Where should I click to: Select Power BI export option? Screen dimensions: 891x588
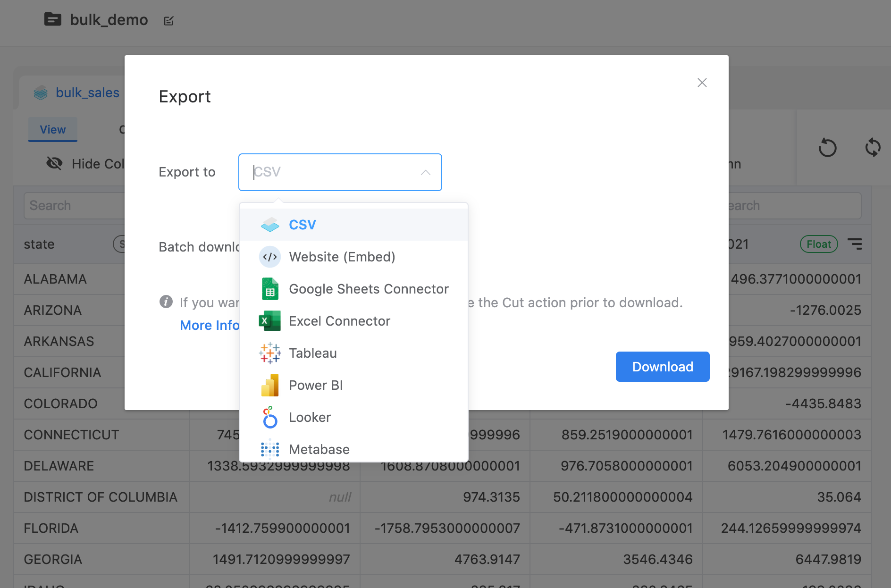[353, 385]
